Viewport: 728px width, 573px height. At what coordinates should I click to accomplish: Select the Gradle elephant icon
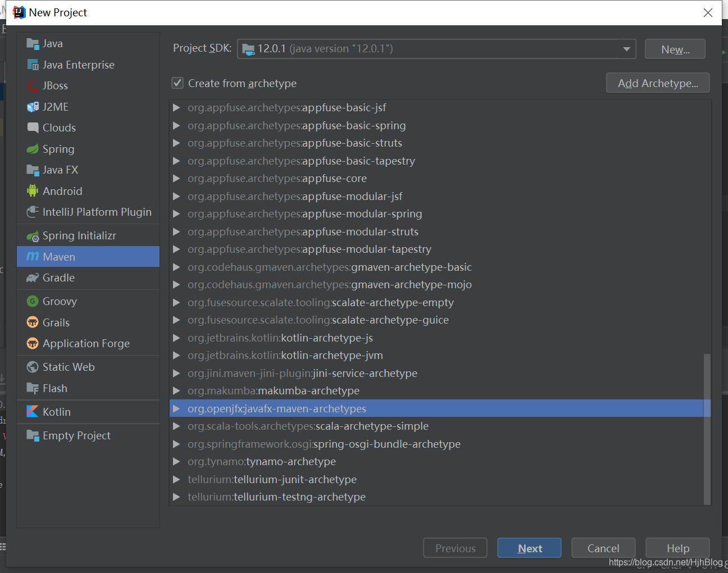coord(33,278)
